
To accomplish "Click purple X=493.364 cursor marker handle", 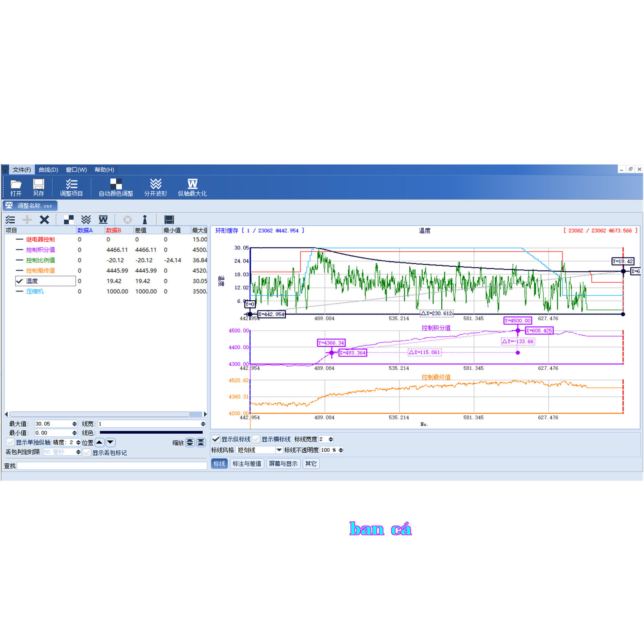I will click(x=332, y=353).
